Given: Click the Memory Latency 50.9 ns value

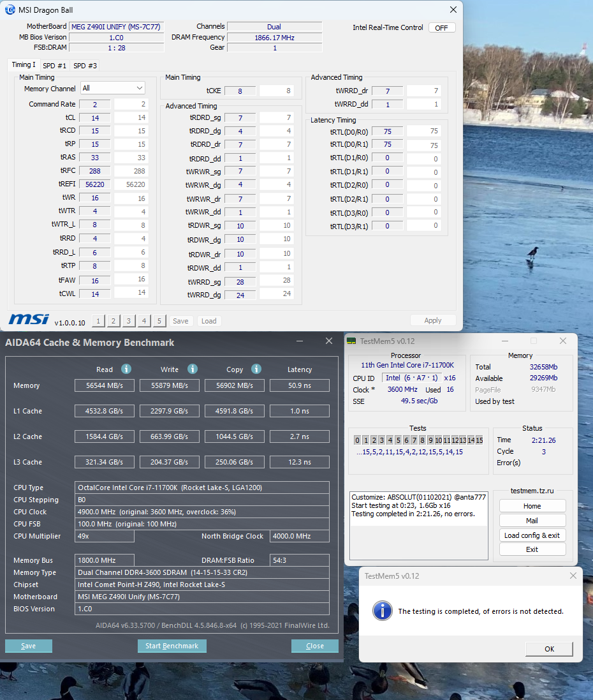Looking at the screenshot, I should [300, 385].
